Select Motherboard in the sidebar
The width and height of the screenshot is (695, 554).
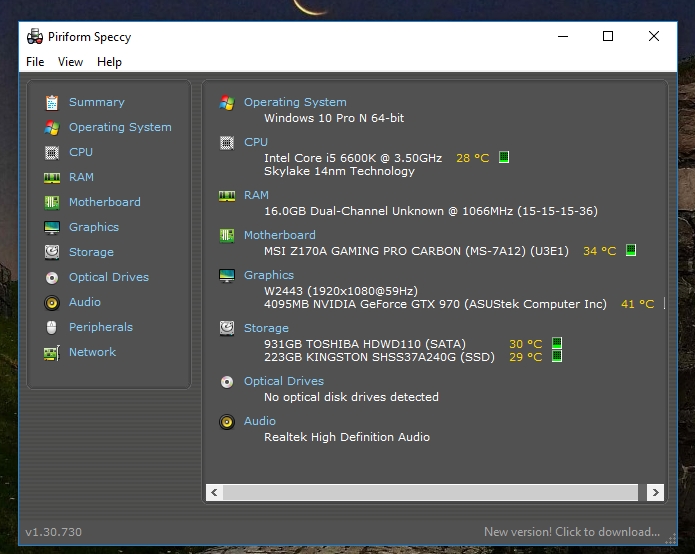[x=105, y=203]
